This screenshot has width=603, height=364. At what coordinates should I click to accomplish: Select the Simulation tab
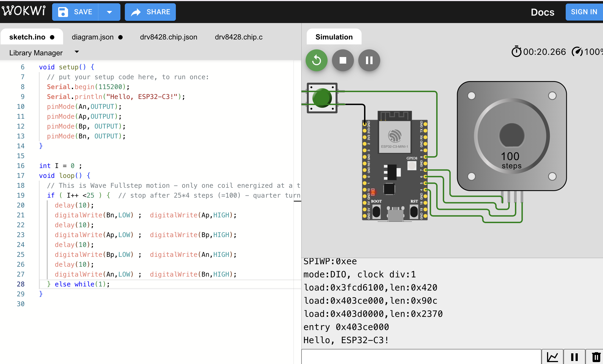[x=334, y=37]
